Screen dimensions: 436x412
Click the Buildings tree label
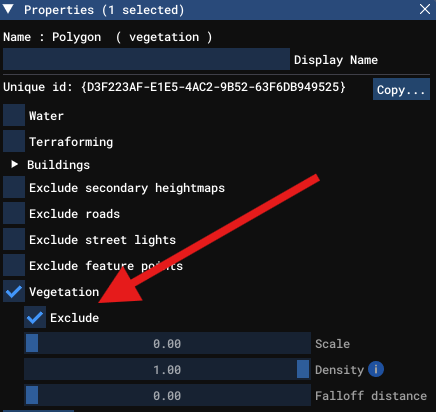[59, 165]
